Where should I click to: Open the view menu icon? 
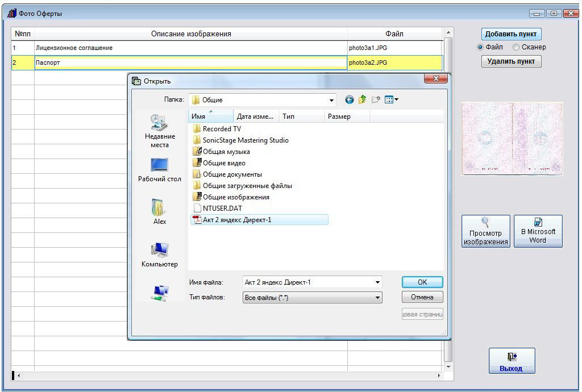[x=391, y=99]
